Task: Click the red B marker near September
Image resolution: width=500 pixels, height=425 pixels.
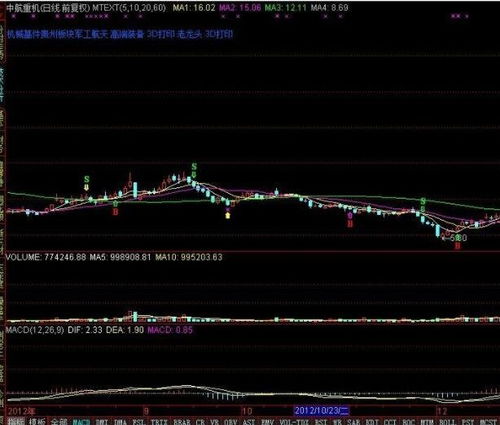Action: pos(115,212)
